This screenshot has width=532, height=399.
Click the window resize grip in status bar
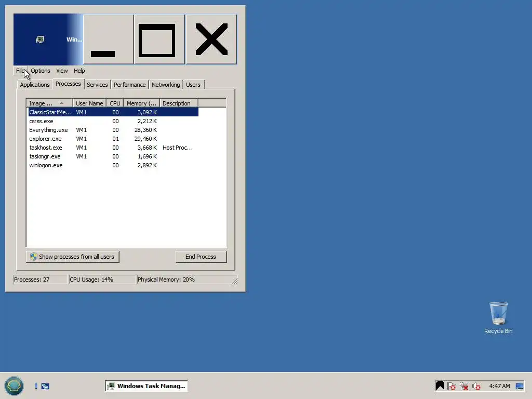(x=234, y=280)
